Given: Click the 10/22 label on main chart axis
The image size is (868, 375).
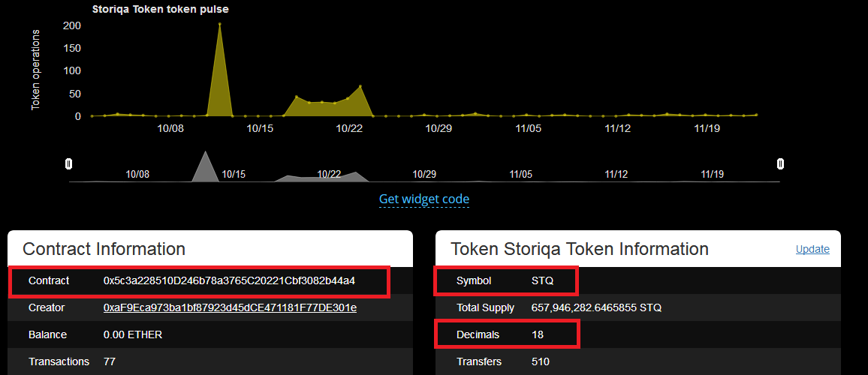Looking at the screenshot, I should pos(348,128).
